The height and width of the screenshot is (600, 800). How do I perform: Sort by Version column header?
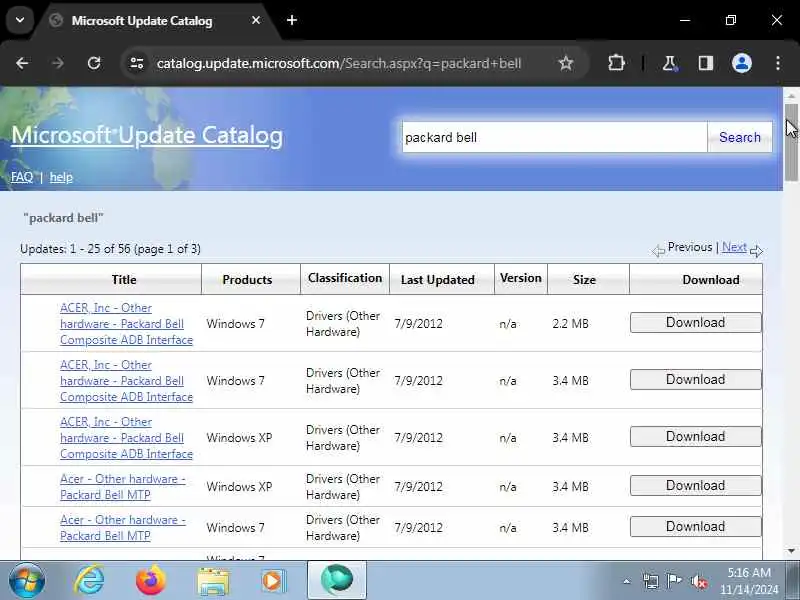[x=521, y=278]
